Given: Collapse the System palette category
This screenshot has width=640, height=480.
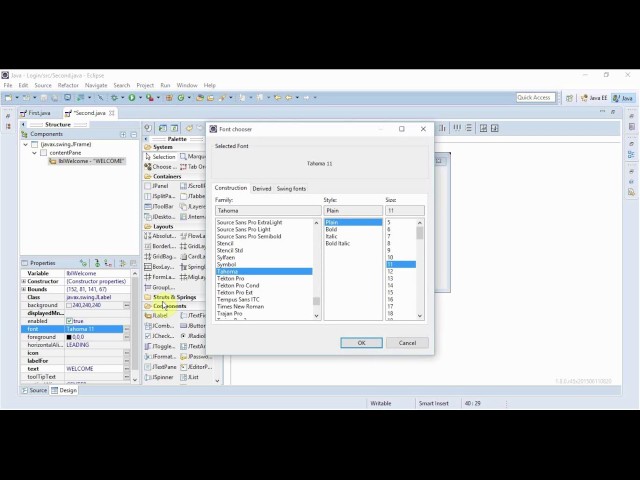Looking at the screenshot, I should coord(162,147).
